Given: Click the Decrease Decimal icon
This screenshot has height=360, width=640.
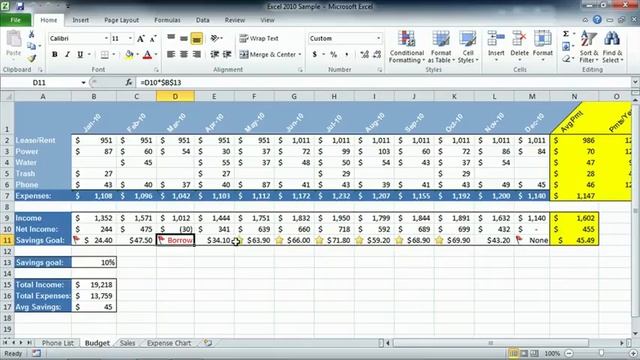Looking at the screenshot, I should click(x=377, y=54).
